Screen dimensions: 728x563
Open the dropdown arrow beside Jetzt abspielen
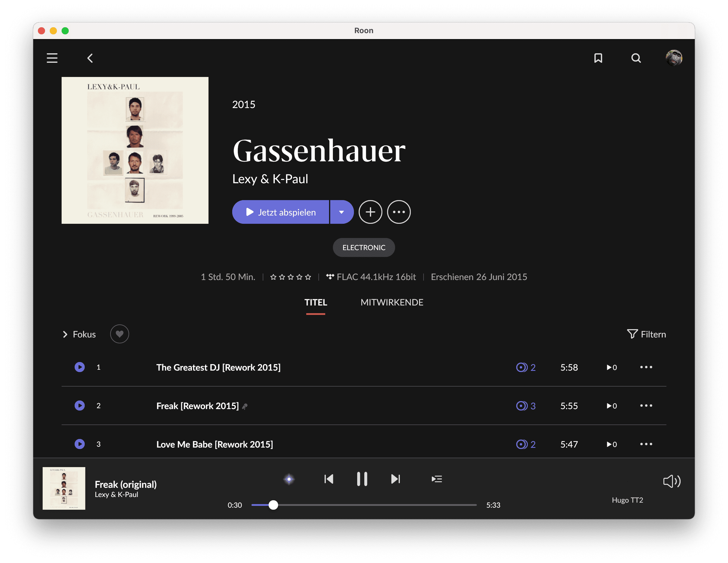(x=341, y=212)
